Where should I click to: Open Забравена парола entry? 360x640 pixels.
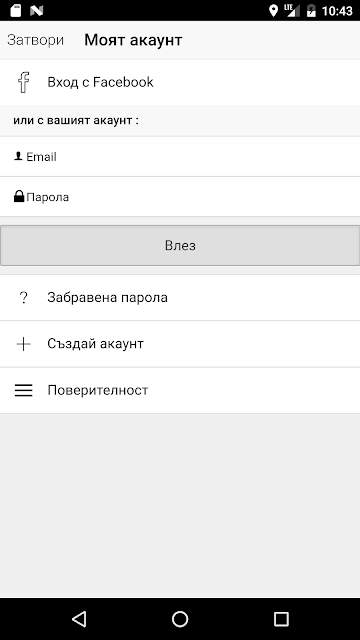pyautogui.click(x=180, y=298)
